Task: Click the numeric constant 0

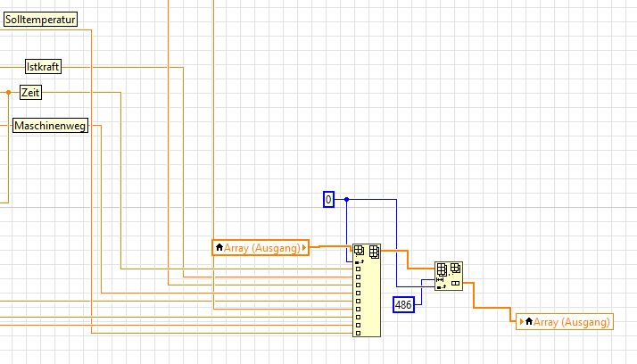Action: (x=328, y=200)
